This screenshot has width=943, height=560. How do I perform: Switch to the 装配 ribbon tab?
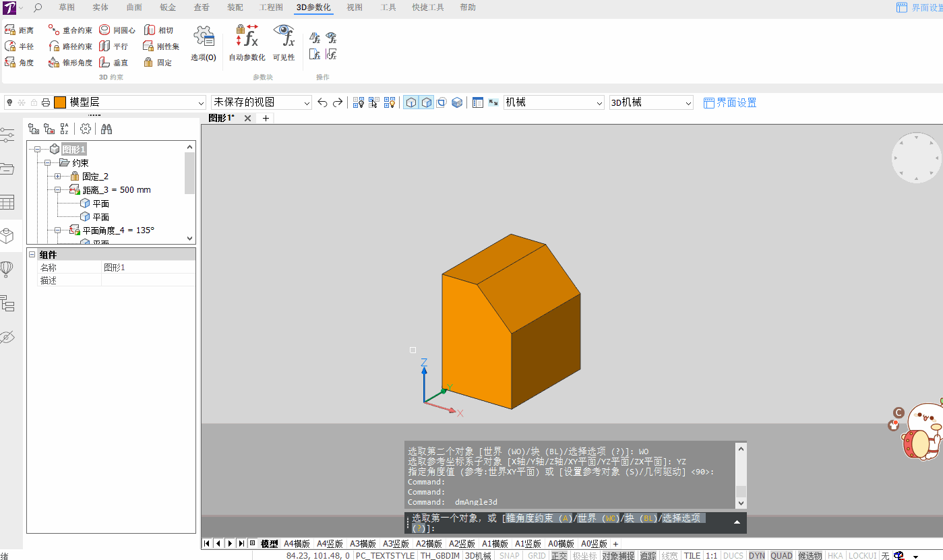click(x=235, y=7)
